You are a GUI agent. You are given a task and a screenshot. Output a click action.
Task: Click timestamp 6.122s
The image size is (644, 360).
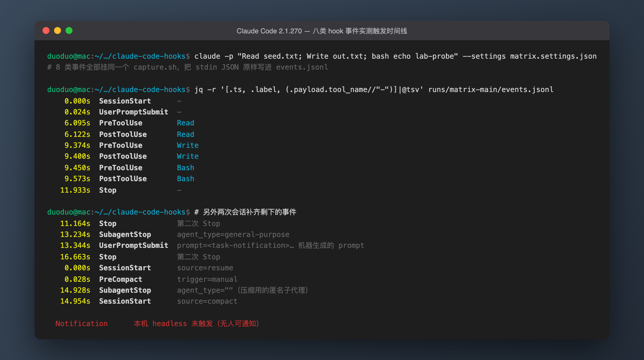pyautogui.click(x=77, y=134)
